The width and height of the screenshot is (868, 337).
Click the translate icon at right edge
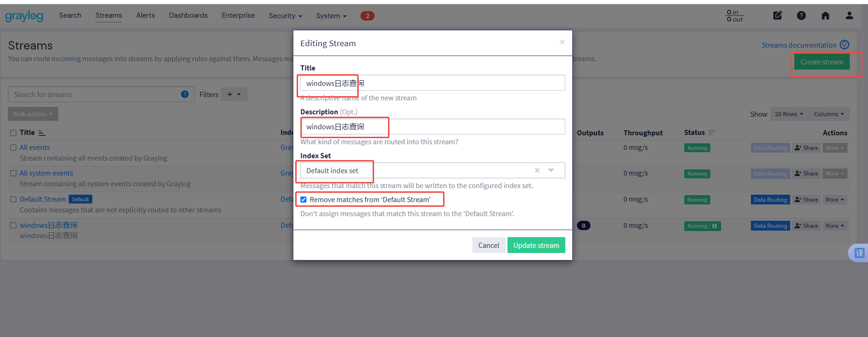coord(859,253)
